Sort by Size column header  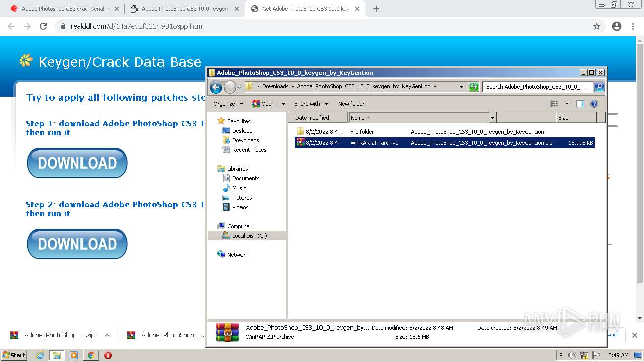pyautogui.click(x=577, y=118)
